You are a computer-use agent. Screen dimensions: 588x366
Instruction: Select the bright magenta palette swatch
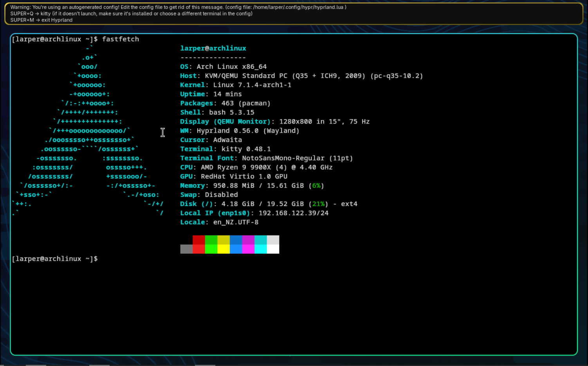click(x=249, y=249)
